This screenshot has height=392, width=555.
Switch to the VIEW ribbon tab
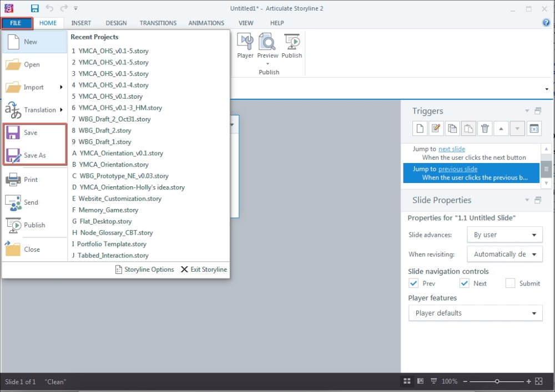pyautogui.click(x=246, y=23)
